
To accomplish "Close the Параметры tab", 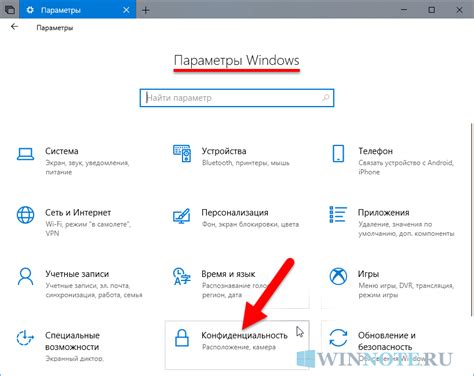I will [x=126, y=10].
